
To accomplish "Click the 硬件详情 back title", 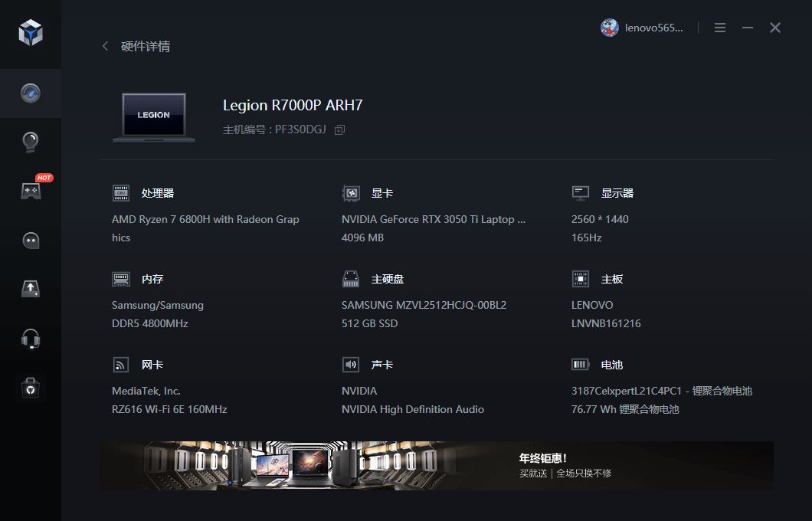I will click(x=145, y=46).
